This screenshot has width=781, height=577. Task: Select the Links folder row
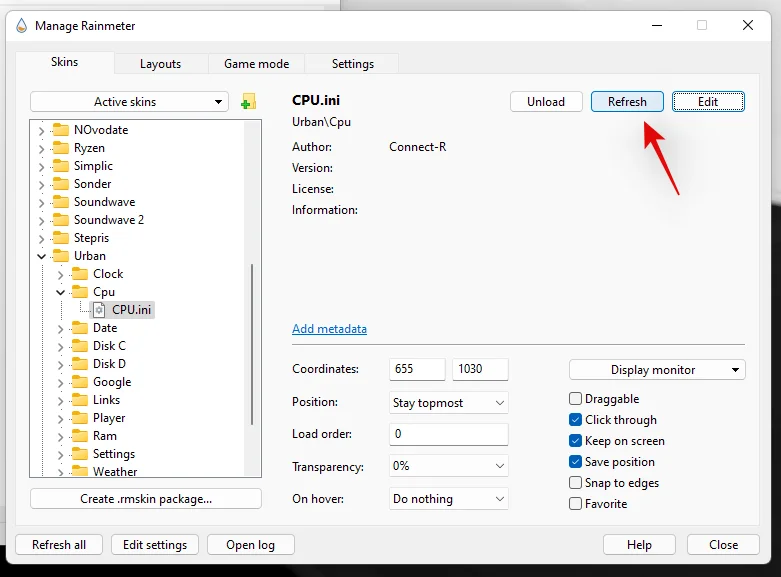tap(106, 400)
